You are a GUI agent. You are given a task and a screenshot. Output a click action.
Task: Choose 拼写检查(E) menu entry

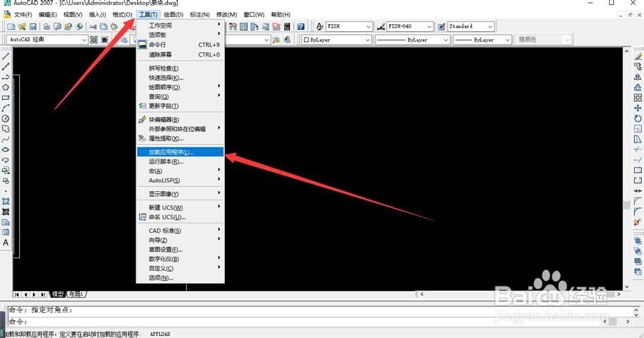181,68
